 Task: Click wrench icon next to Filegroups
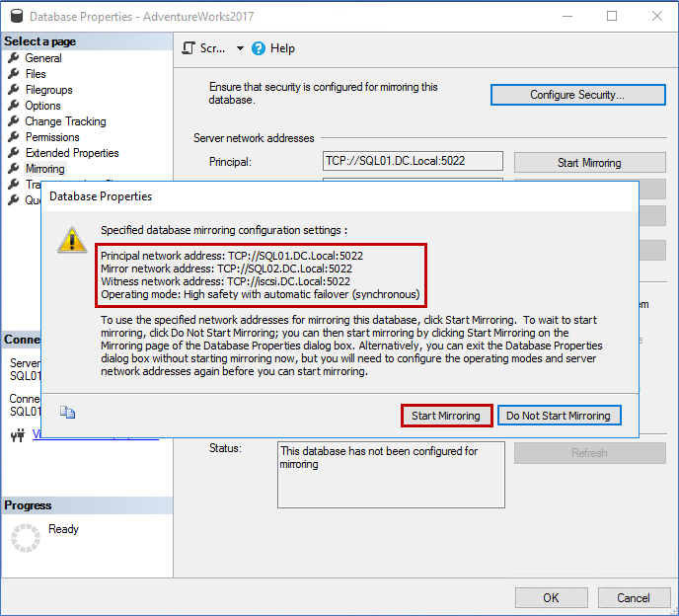click(14, 89)
